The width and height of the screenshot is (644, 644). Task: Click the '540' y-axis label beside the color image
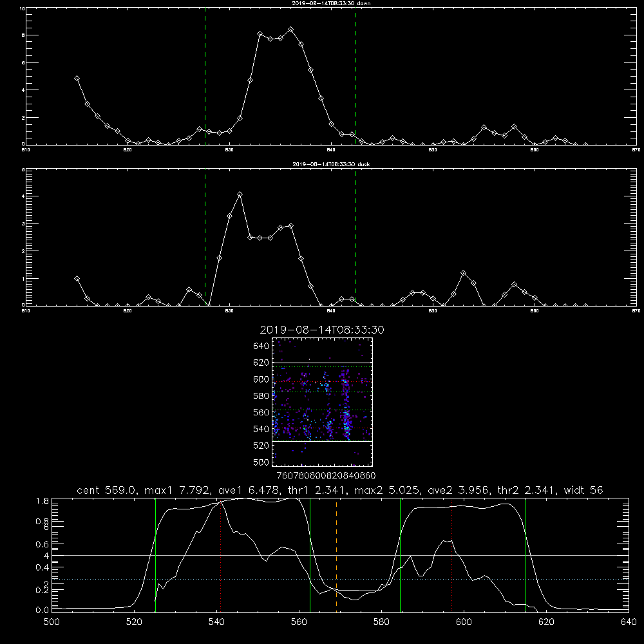[x=261, y=429]
